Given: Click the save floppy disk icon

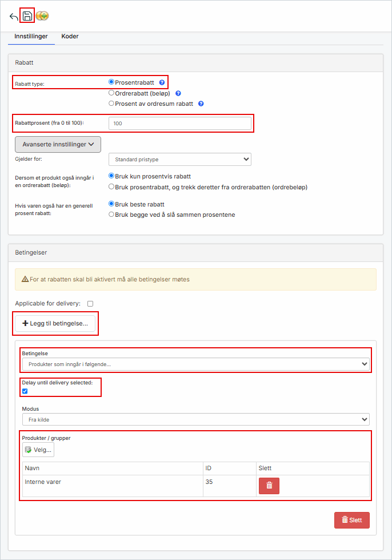Looking at the screenshot, I should tap(27, 16).
